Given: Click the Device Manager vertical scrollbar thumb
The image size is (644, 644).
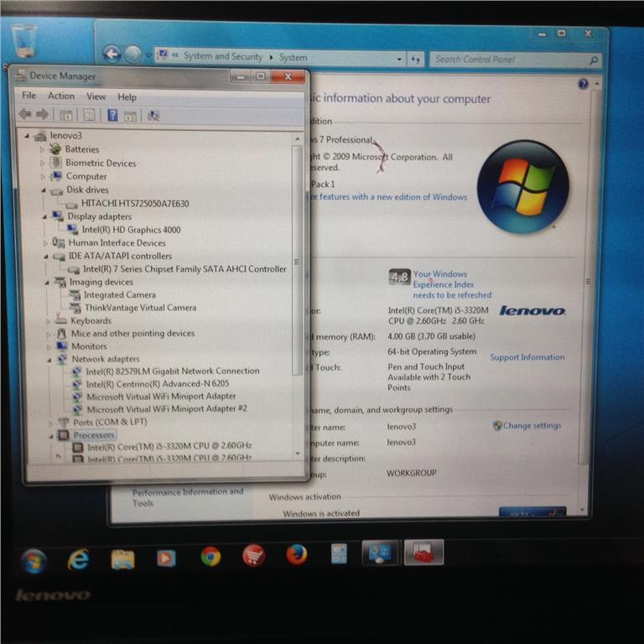Looking at the screenshot, I should tap(297, 261).
